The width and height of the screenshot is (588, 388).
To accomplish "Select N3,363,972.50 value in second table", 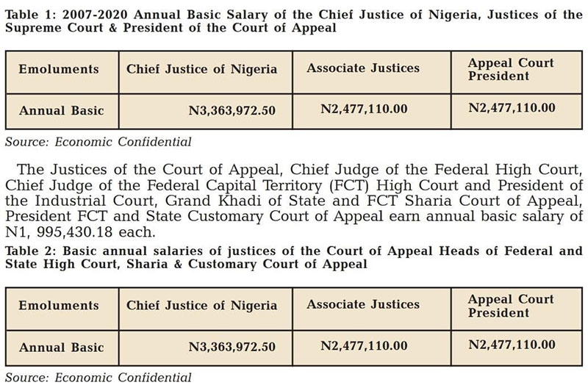I will [232, 347].
